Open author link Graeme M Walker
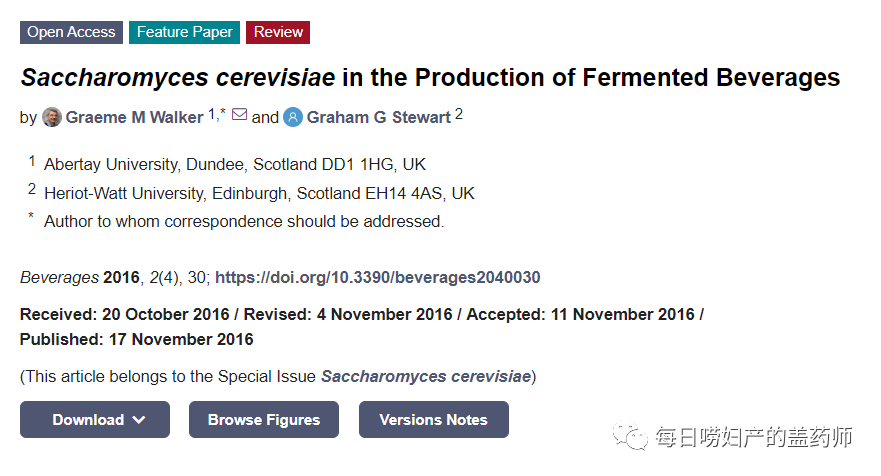This screenshot has width=881, height=476. 134,118
